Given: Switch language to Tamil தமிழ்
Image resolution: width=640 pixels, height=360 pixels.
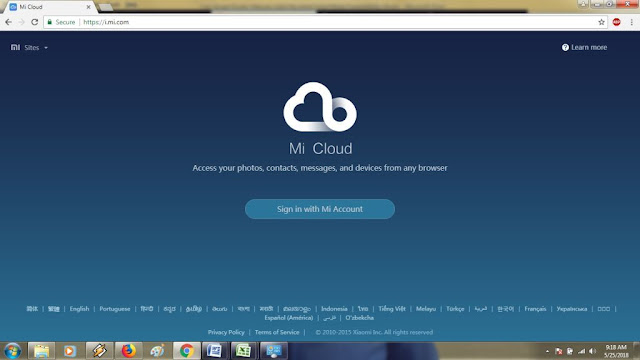Looking at the screenshot, I should (x=194, y=309).
